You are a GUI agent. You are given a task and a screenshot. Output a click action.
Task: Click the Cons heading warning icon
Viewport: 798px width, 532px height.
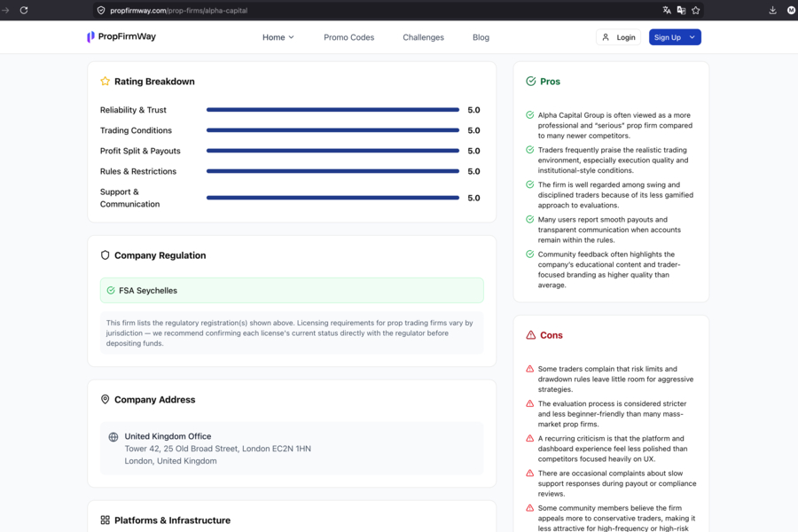[531, 335]
